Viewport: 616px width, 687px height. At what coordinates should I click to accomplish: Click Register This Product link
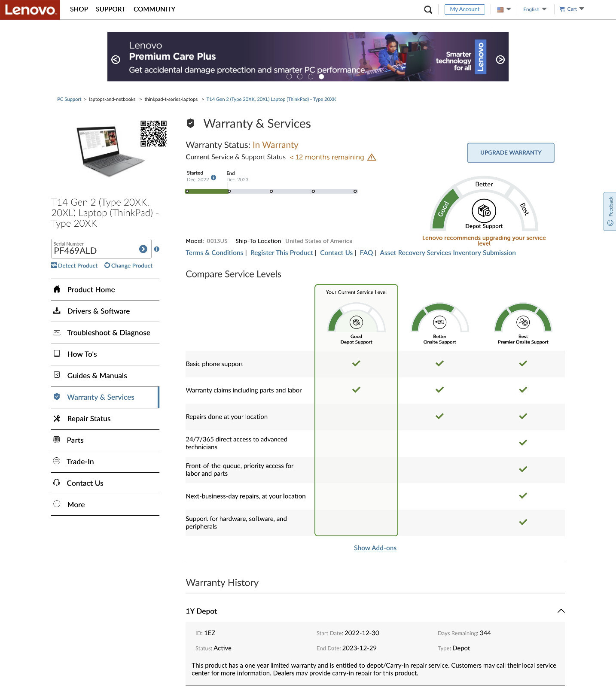[x=281, y=253]
